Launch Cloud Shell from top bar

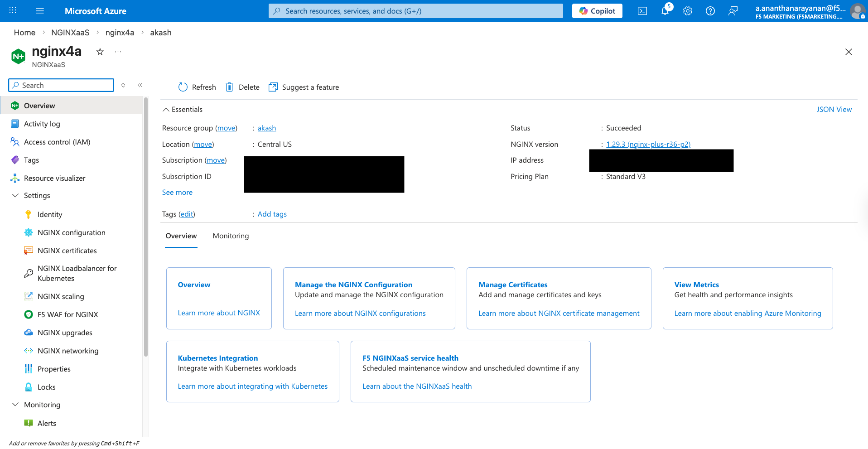(x=642, y=11)
